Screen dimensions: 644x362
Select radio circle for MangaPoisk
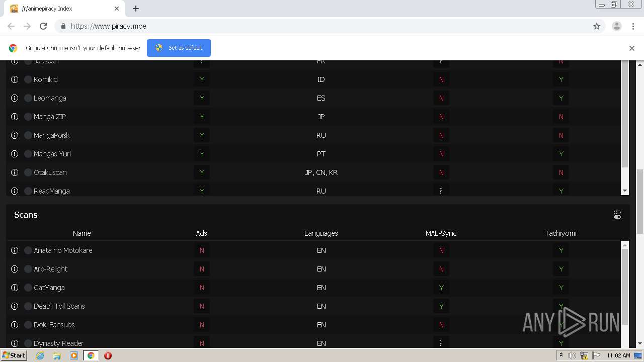pyautogui.click(x=28, y=135)
